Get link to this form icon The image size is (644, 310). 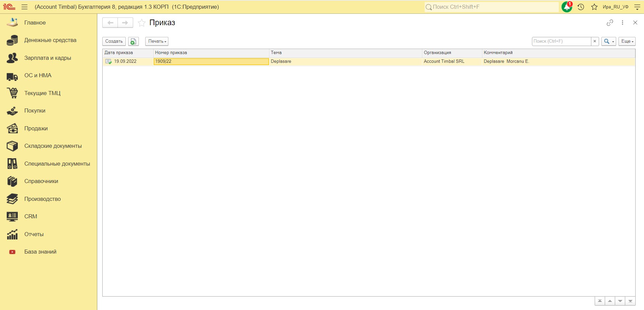coord(610,23)
